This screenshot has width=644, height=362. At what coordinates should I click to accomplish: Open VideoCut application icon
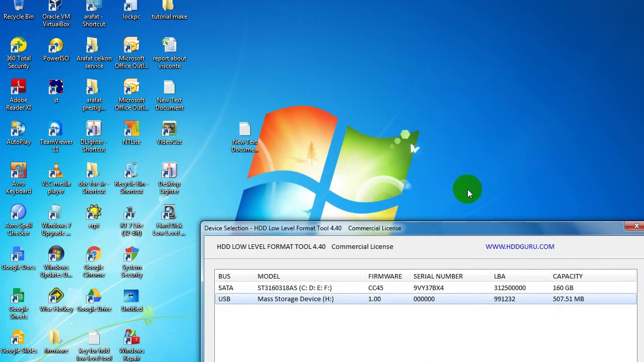click(x=170, y=133)
